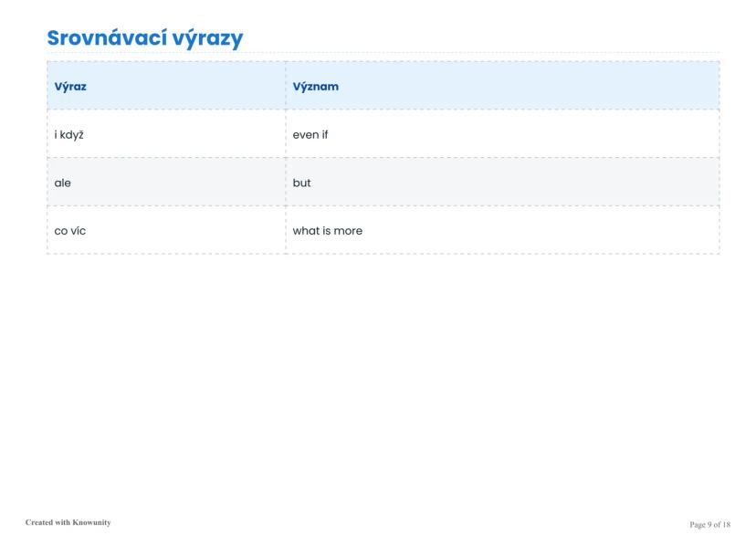The height and width of the screenshot is (535, 756).
Task: Click the "Created with Knowunity" footer text
Action: pyautogui.click(x=68, y=522)
